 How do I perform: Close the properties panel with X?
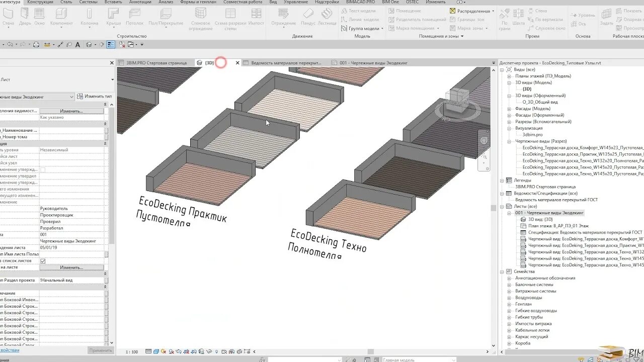(112, 63)
